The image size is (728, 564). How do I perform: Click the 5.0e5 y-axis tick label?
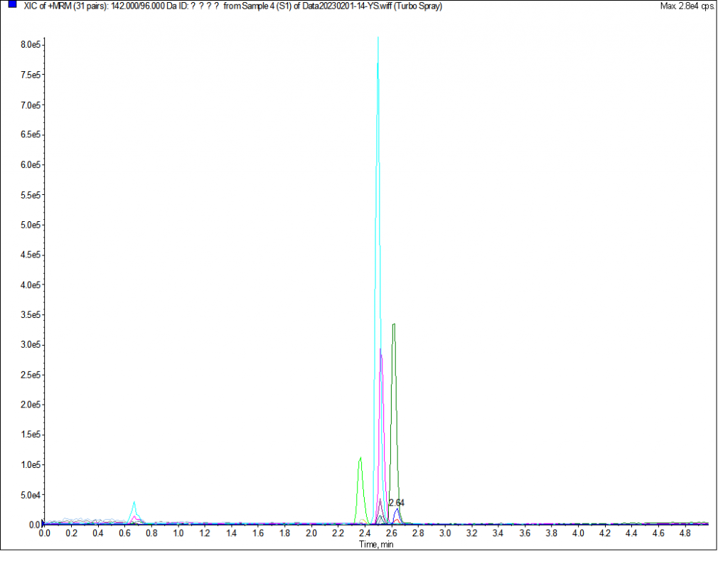(31, 225)
